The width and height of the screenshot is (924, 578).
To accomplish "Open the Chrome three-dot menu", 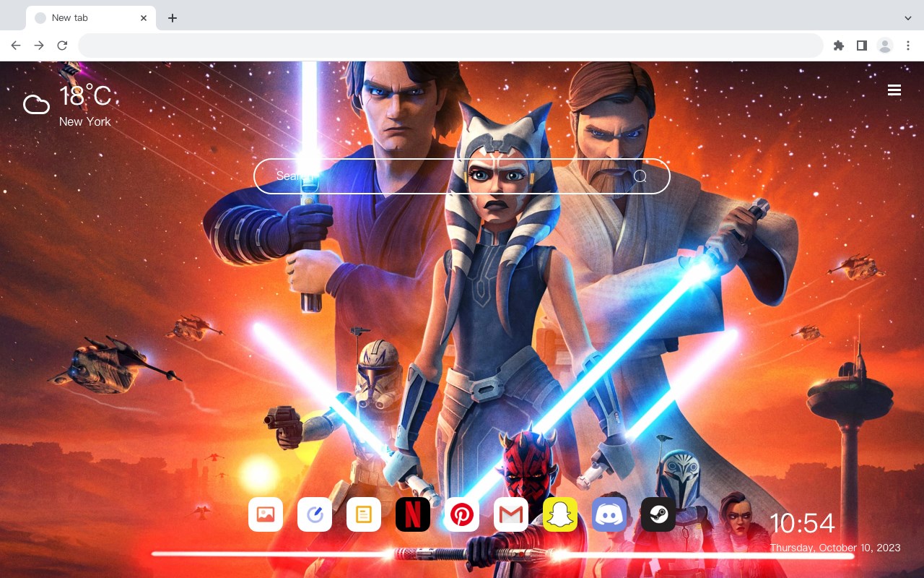I will coord(908,46).
